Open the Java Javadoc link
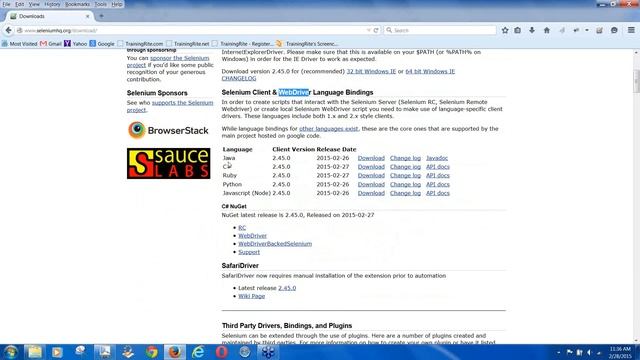The width and height of the screenshot is (640, 360). click(x=437, y=158)
